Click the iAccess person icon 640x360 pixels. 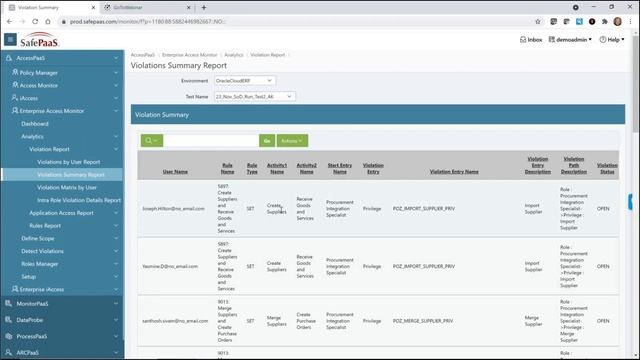tap(15, 98)
